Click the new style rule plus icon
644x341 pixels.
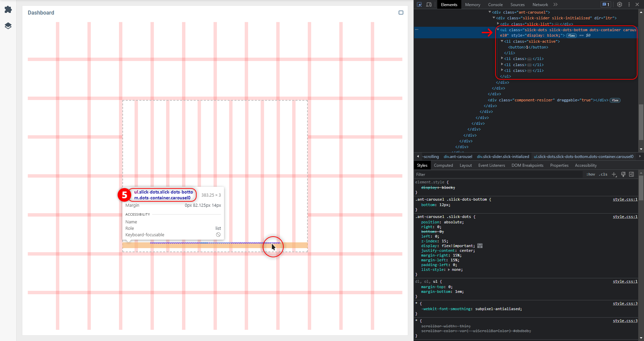pos(614,174)
